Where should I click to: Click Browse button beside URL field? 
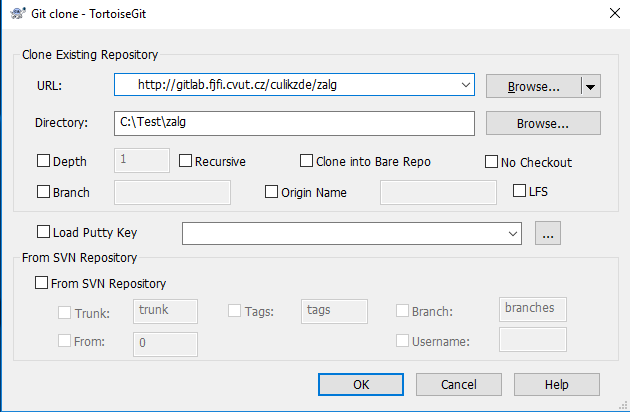534,87
